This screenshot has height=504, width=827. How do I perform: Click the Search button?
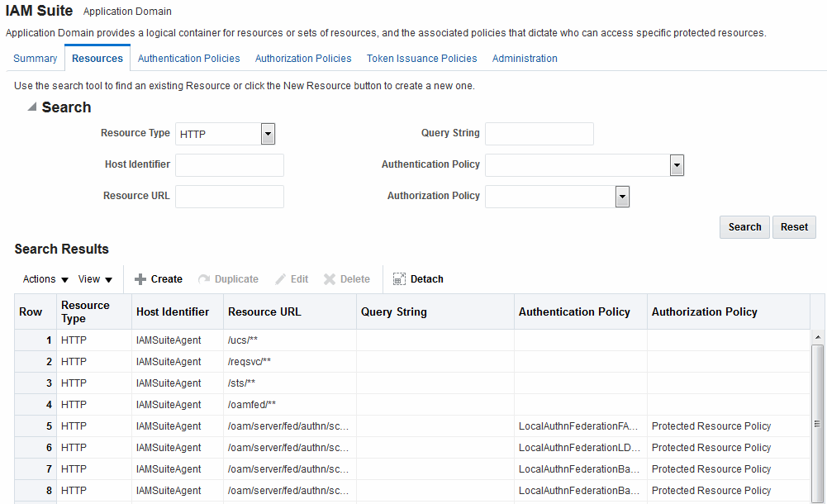coord(744,227)
